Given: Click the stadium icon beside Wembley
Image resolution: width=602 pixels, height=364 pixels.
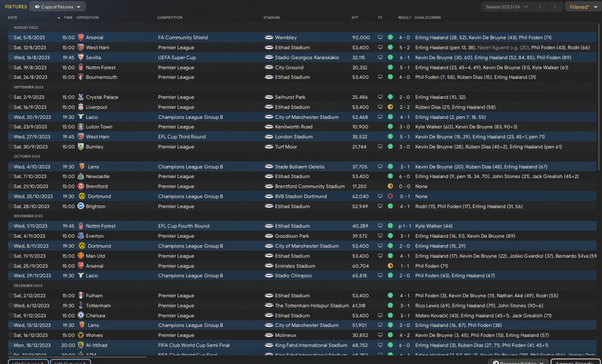Looking at the screenshot, I should 269,38.
